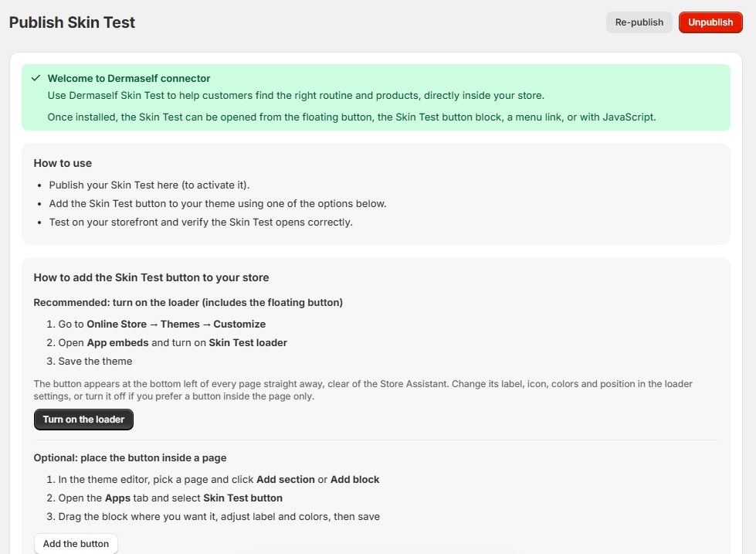Click the green checkmark icon in the banner

click(x=36, y=78)
